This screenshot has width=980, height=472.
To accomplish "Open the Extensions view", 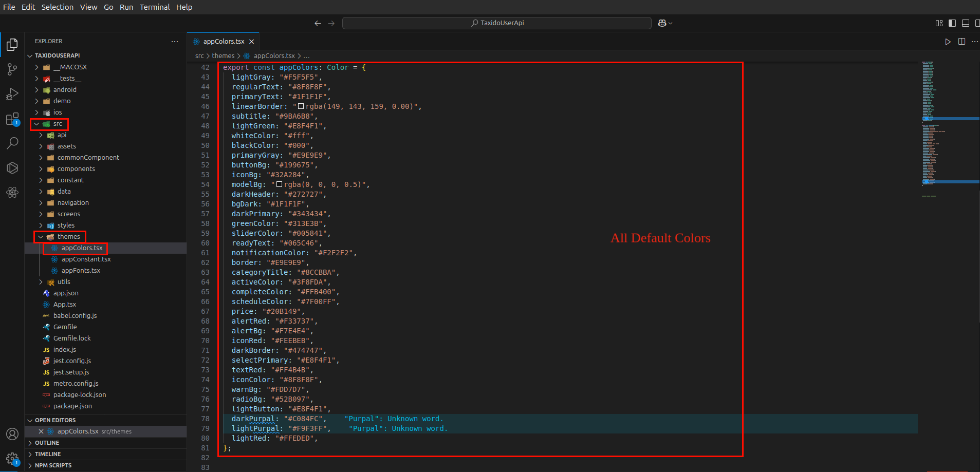I will [x=12, y=119].
